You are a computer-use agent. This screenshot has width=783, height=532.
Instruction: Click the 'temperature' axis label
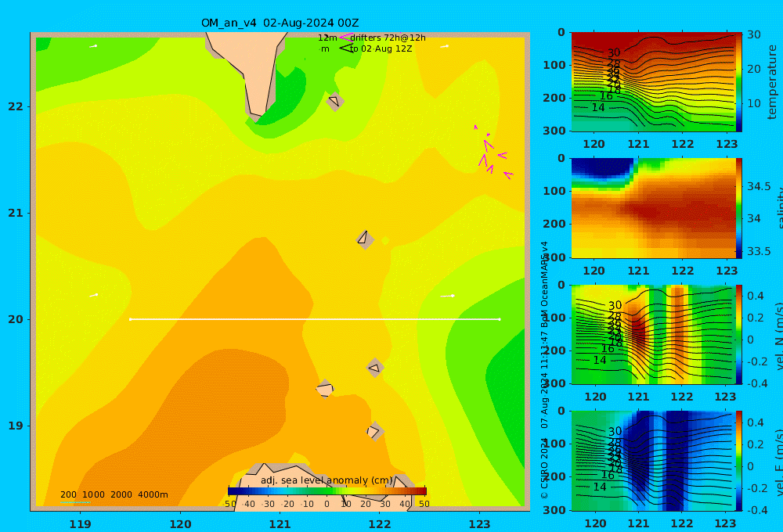[x=772, y=82]
